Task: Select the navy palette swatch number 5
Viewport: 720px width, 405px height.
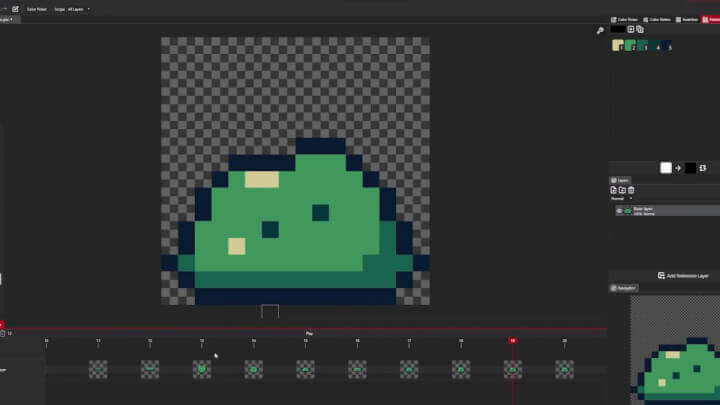Action: pos(667,45)
